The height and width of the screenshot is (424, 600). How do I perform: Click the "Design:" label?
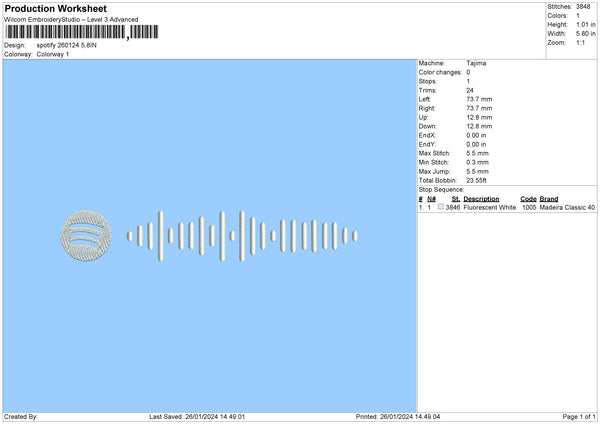(x=15, y=45)
